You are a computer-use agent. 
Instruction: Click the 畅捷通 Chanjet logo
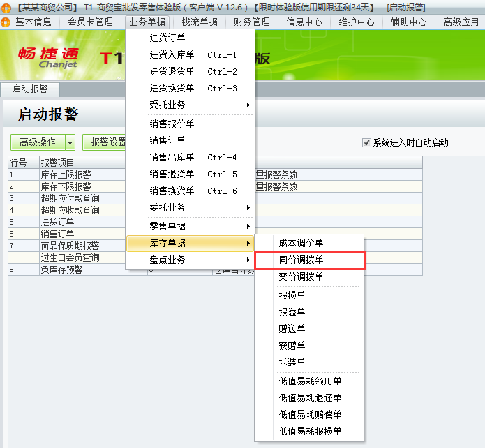(49, 57)
